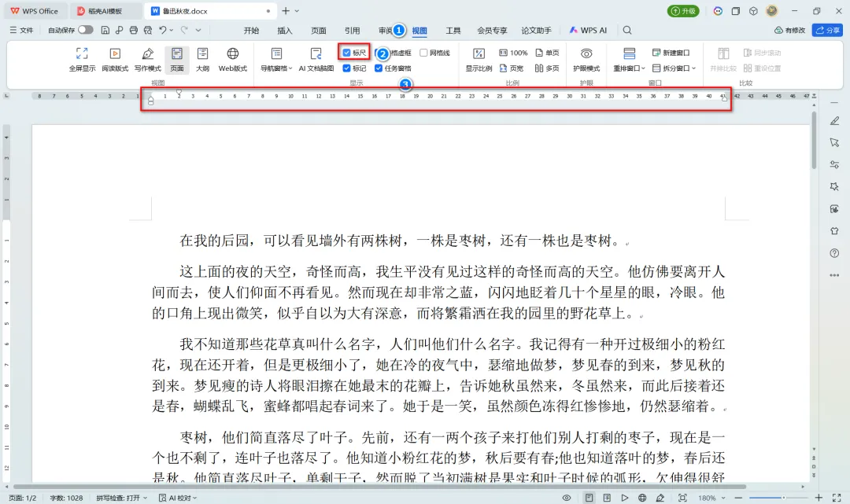850x504 pixels.
Task: Click the fullscreen icon in status bar corner
Action: tap(837, 498)
